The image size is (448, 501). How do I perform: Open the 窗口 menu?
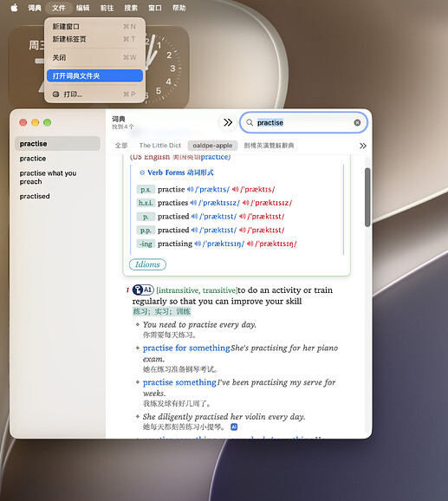tap(155, 8)
